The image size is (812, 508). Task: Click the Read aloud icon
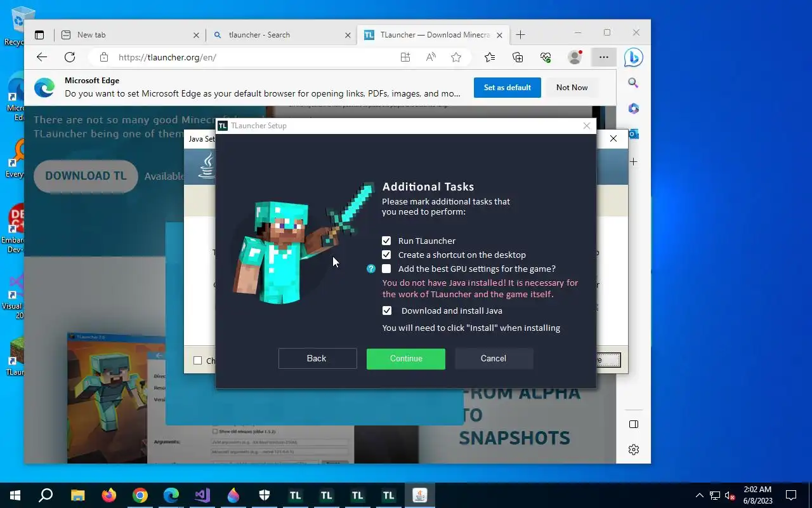click(431, 57)
